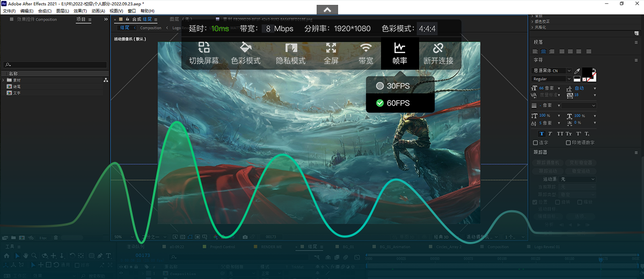The image size is (644, 279).
Task: Click the 全屏 fullscreen icon
Action: pos(331,47)
